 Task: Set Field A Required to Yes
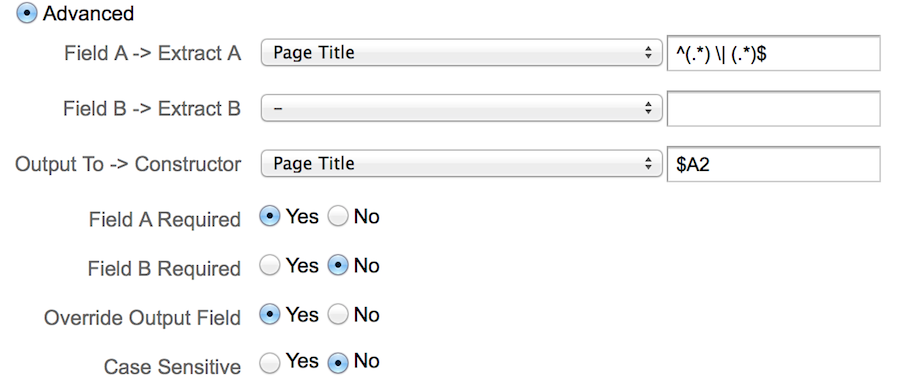(x=270, y=217)
